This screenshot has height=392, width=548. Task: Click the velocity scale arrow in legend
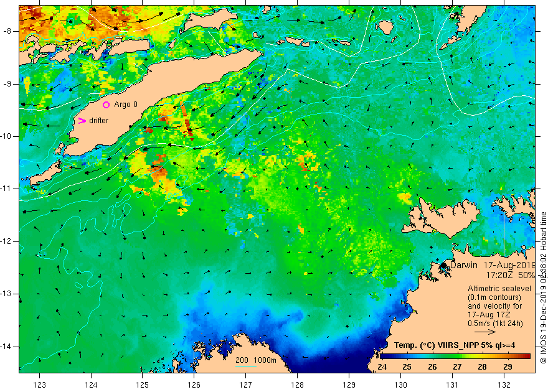[x=486, y=332]
